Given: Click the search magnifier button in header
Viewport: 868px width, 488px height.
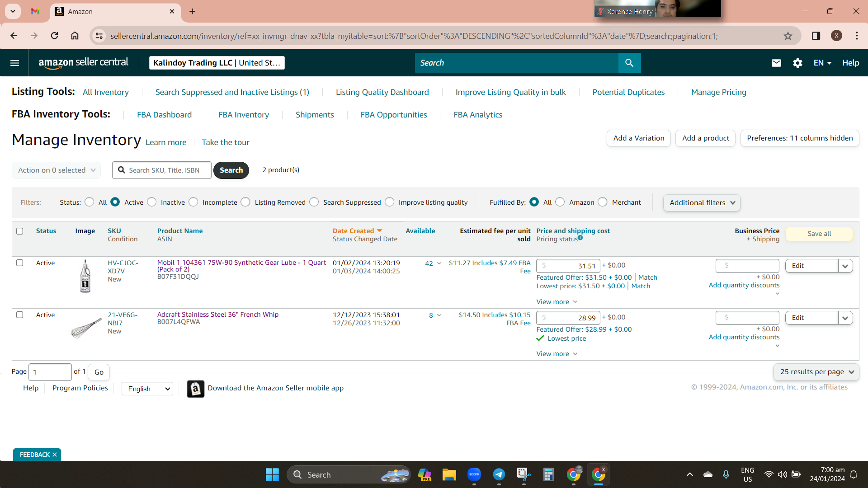Looking at the screenshot, I should click(629, 63).
